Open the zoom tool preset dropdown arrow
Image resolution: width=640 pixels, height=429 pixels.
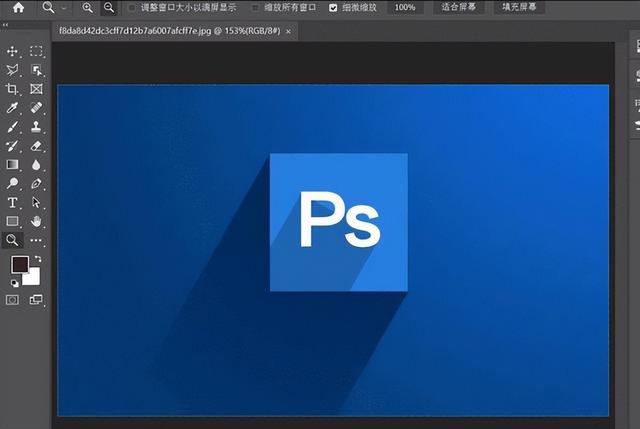pos(64,8)
